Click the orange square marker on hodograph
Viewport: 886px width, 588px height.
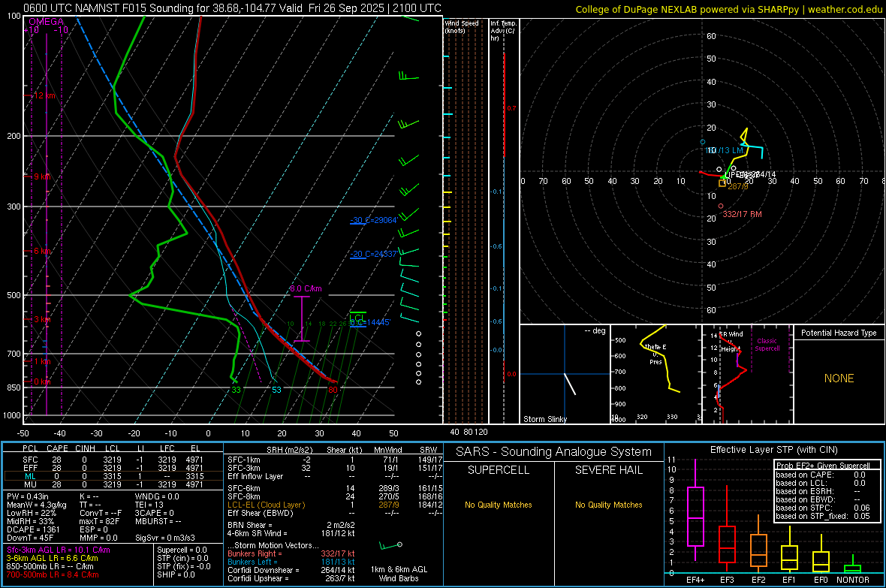[x=722, y=183]
